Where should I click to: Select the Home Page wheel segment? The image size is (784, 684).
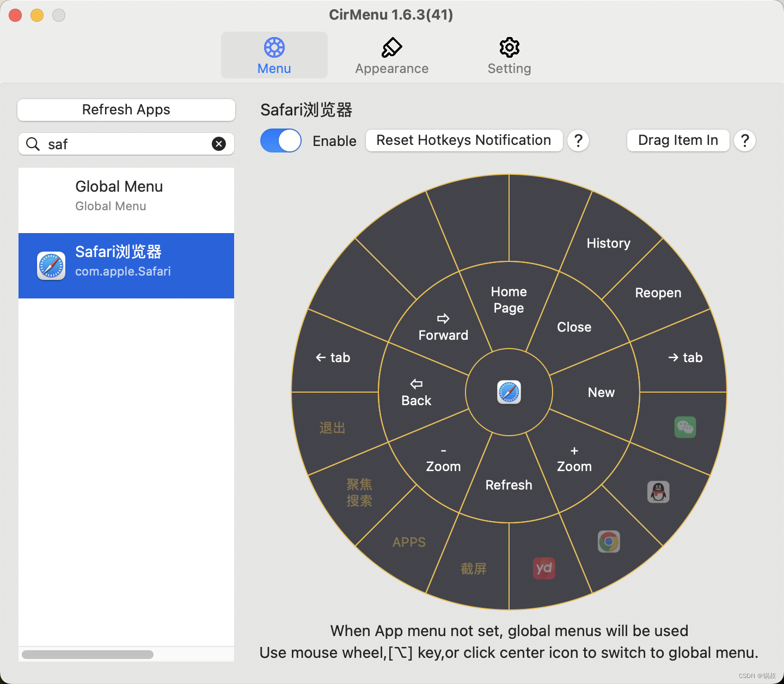509,300
